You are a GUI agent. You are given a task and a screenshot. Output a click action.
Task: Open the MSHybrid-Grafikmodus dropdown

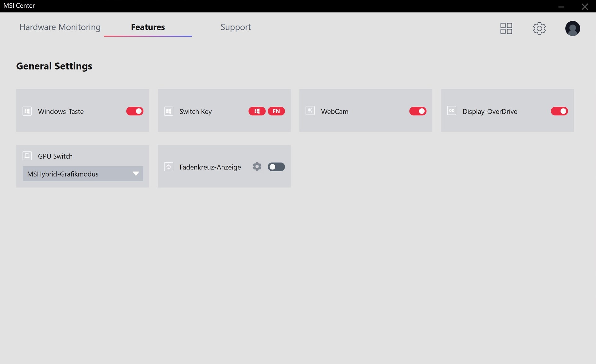point(83,174)
